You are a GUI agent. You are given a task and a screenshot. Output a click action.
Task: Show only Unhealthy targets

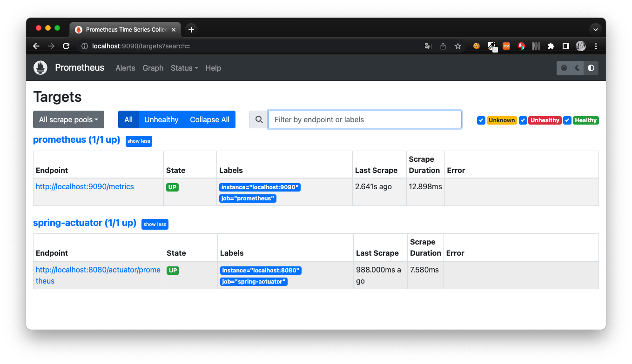point(161,119)
